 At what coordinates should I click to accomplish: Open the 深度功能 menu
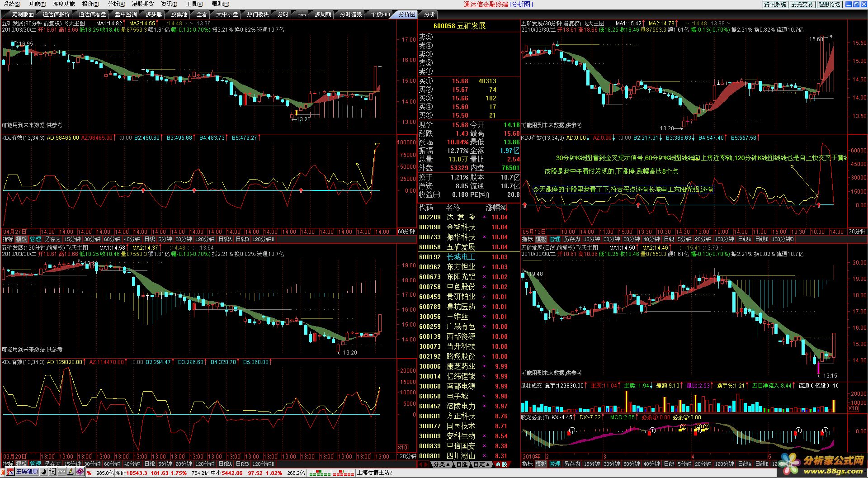(64, 4)
